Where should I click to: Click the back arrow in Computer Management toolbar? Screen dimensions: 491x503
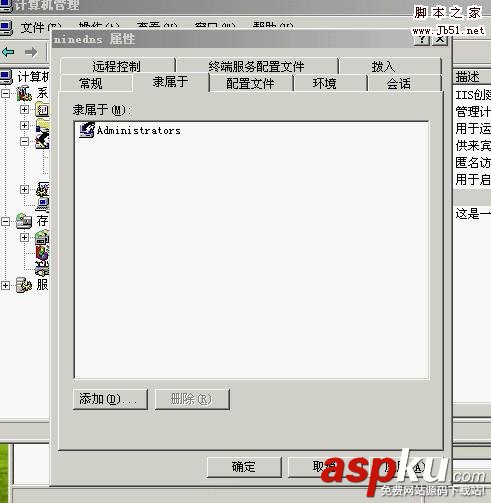[x=8, y=52]
